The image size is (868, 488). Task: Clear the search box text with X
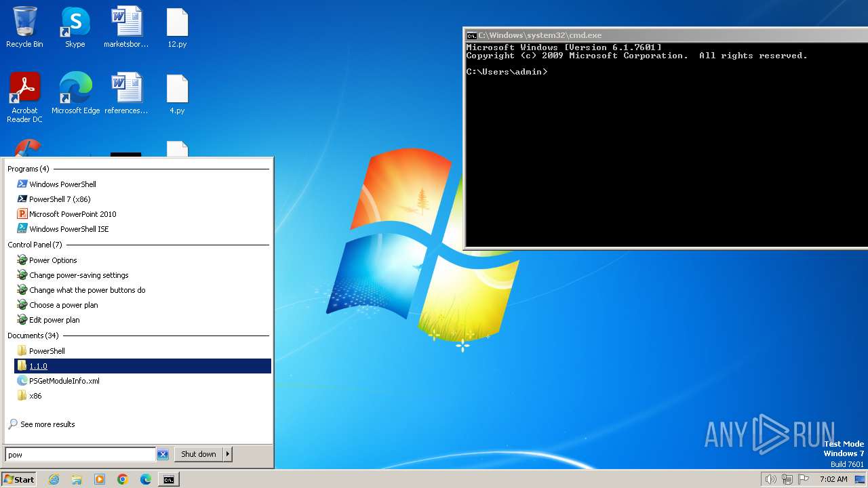(163, 455)
